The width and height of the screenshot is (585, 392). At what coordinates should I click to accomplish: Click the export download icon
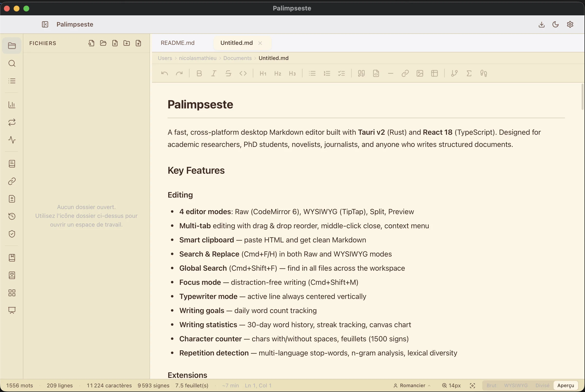(x=541, y=24)
